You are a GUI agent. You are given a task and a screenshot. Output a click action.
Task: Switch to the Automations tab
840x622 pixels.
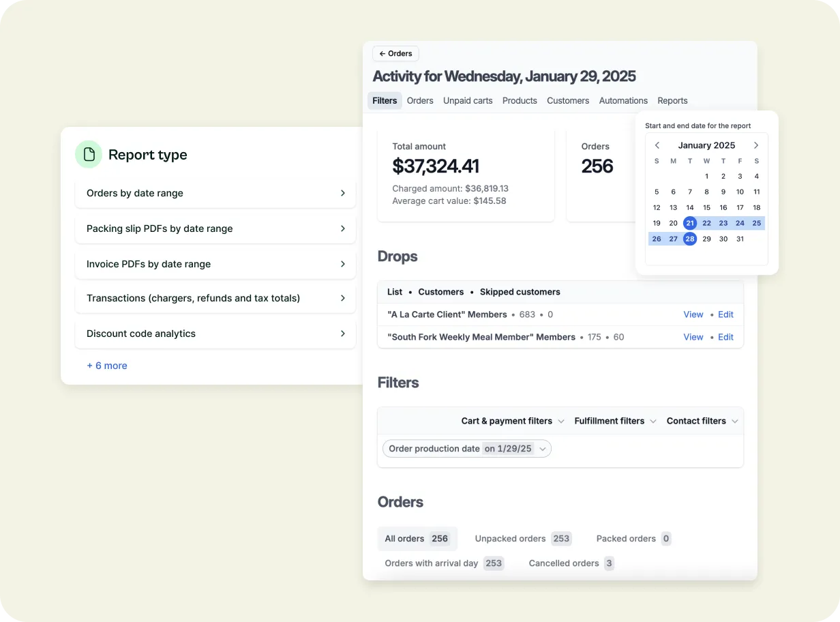pyautogui.click(x=623, y=100)
